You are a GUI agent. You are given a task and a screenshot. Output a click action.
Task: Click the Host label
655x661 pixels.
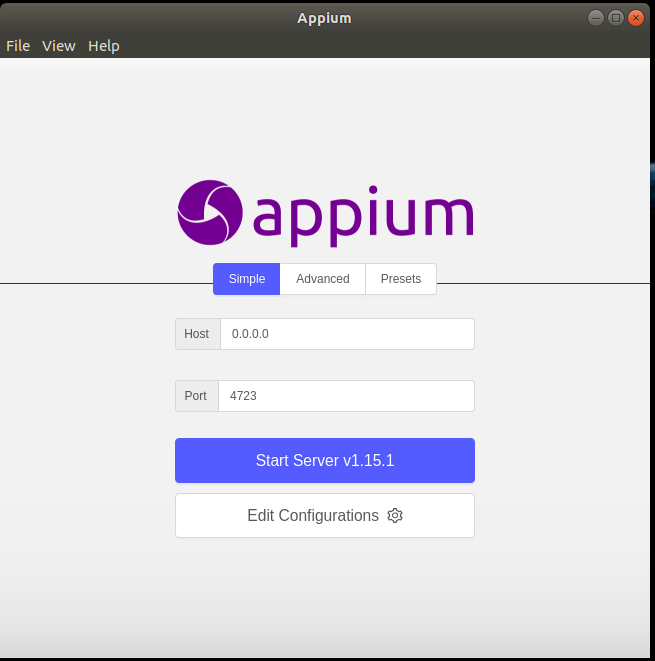pyautogui.click(x=197, y=334)
